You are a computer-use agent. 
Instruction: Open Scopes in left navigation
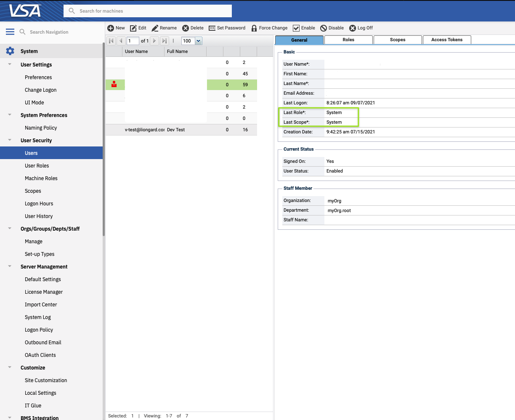[x=33, y=191]
